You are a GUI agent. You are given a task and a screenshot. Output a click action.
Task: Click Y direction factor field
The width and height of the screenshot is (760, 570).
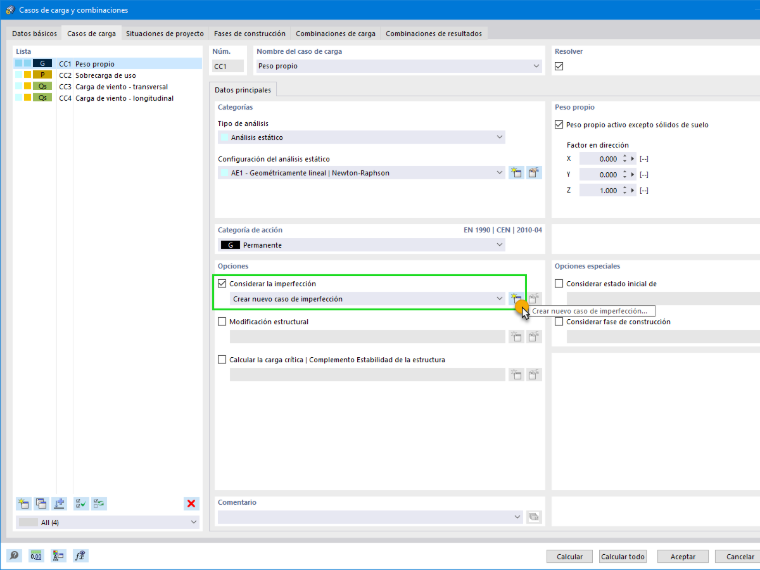coord(599,174)
